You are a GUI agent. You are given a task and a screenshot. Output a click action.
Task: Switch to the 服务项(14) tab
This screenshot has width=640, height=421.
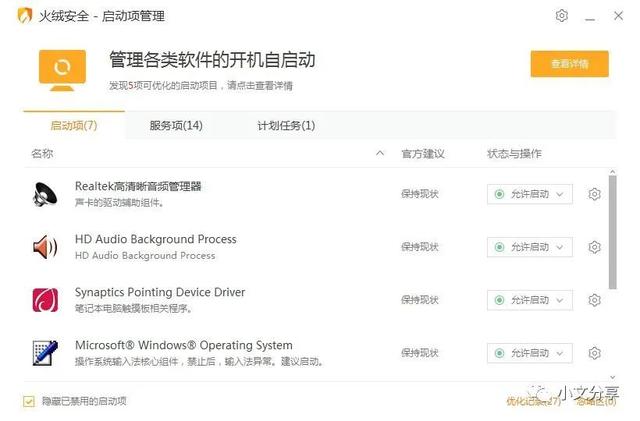176,125
